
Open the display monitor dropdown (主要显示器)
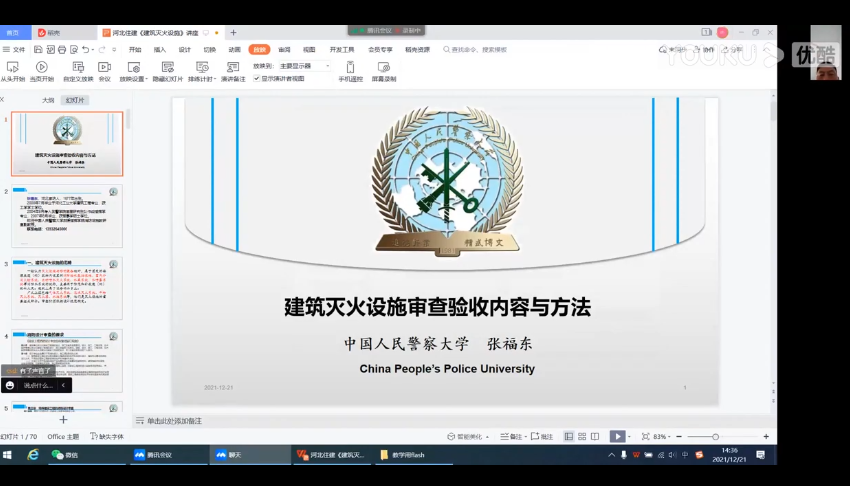click(305, 66)
